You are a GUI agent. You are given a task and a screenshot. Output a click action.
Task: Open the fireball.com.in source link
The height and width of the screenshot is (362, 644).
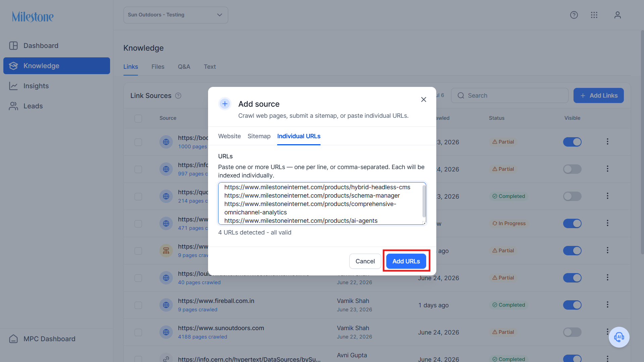coord(216,301)
